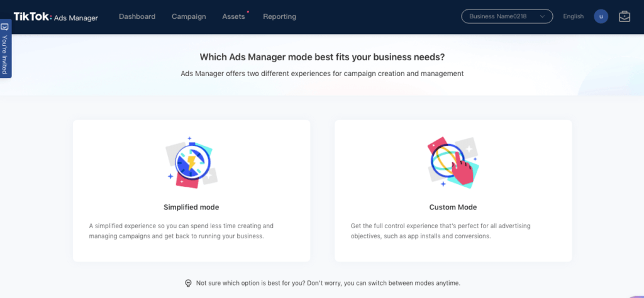Image resolution: width=644 pixels, height=298 pixels.
Task: Open the Dashboard tab
Action: [x=137, y=16]
